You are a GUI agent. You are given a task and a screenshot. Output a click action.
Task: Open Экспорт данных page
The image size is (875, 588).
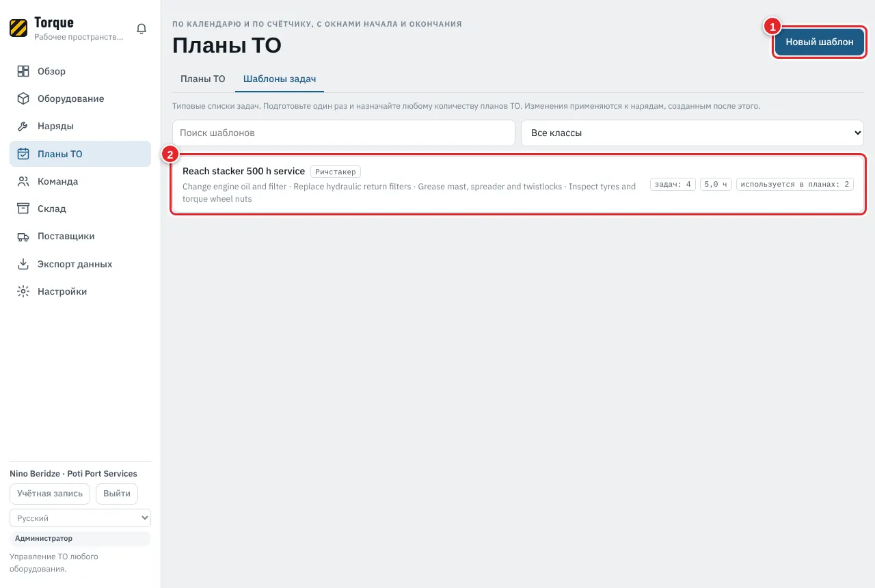coord(80,264)
